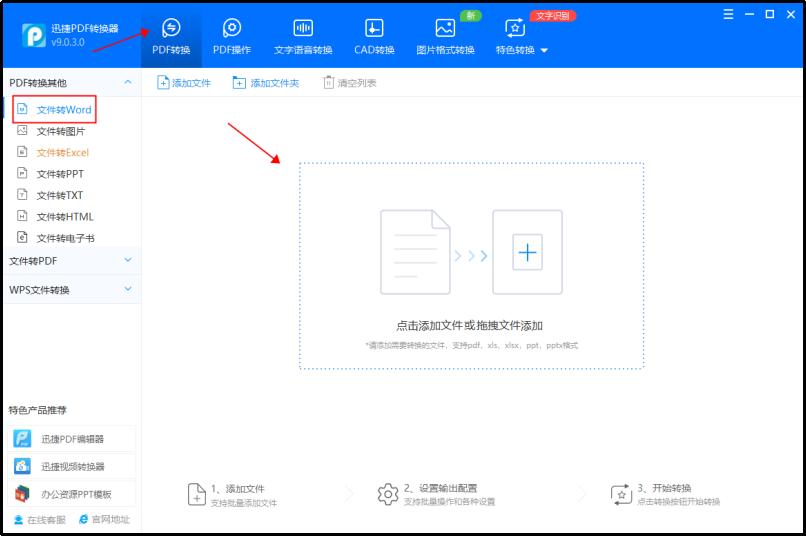
Task: Select 文件转TXT in the sidebar
Action: 60,195
